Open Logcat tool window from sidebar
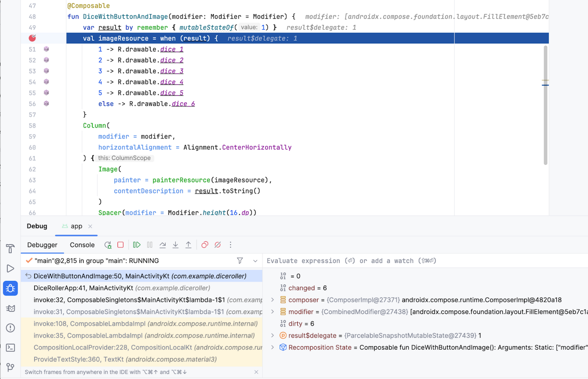Image resolution: width=588 pixels, height=379 pixels. 11,308
